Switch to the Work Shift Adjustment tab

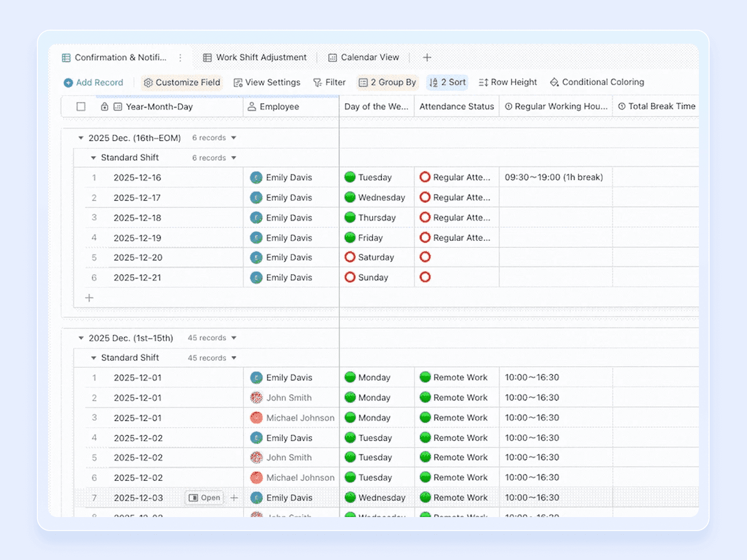256,57
